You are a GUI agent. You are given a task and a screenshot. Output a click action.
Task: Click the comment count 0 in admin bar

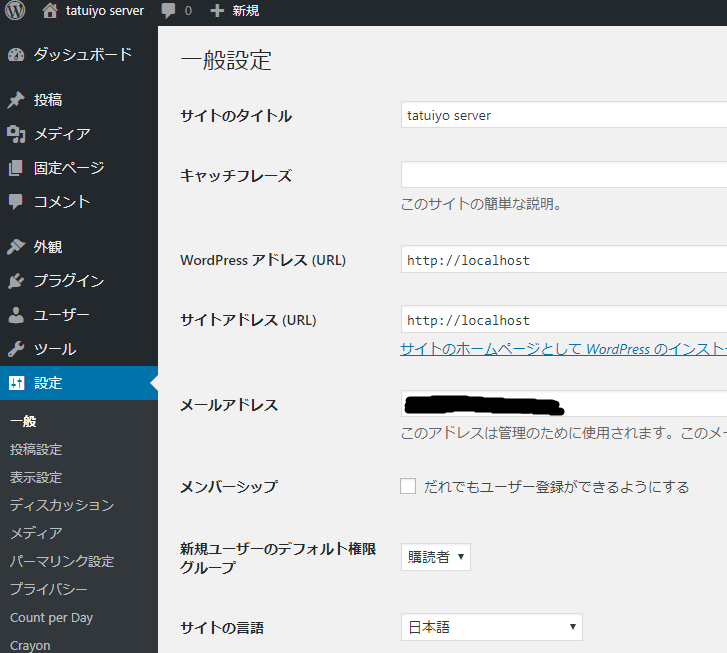[188, 11]
